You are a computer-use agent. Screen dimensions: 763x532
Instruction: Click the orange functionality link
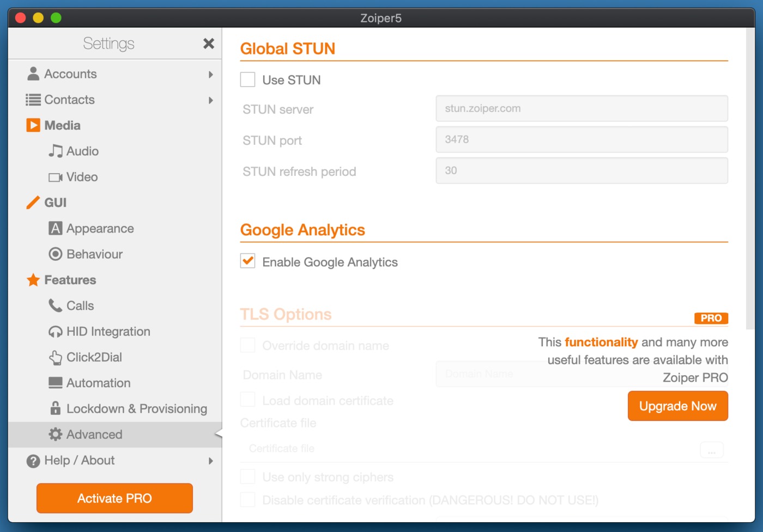(601, 342)
